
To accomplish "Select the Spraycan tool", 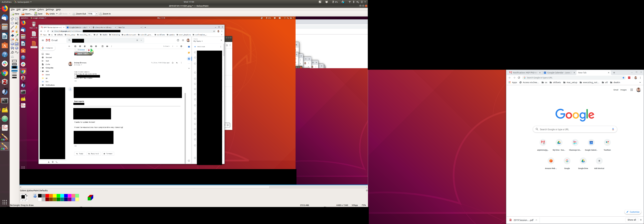I will 17,40.
